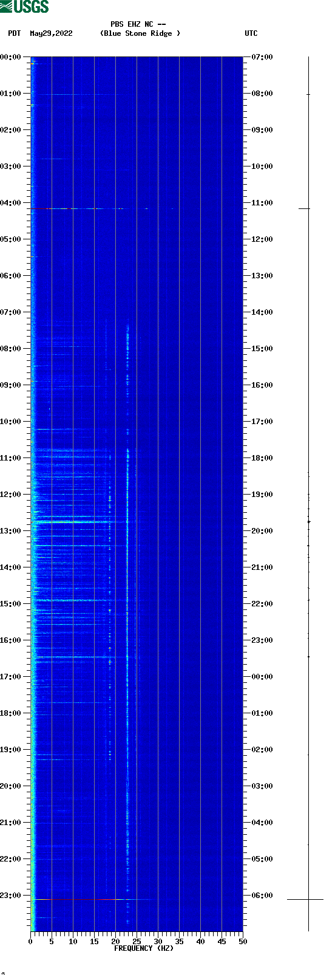Click the FREQUENCY (HZ) axis title

click(144, 948)
